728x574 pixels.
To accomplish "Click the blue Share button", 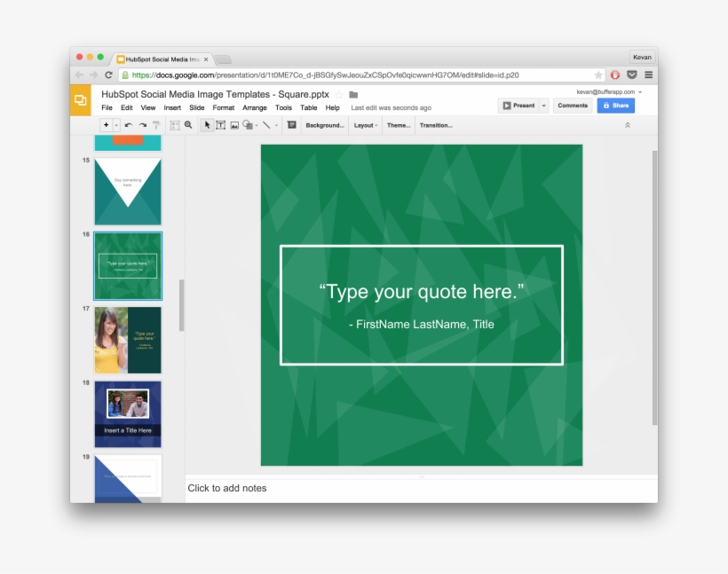I will click(x=615, y=106).
